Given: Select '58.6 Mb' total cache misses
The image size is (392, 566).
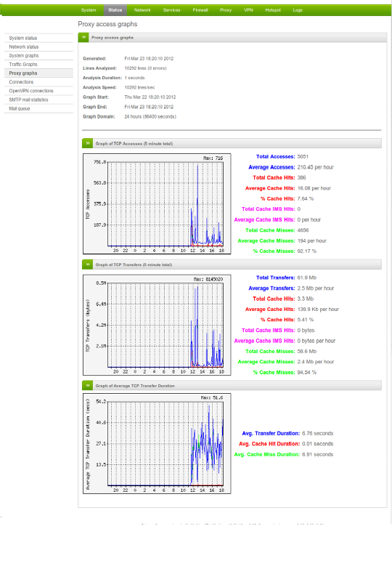Looking at the screenshot, I should point(307,351).
